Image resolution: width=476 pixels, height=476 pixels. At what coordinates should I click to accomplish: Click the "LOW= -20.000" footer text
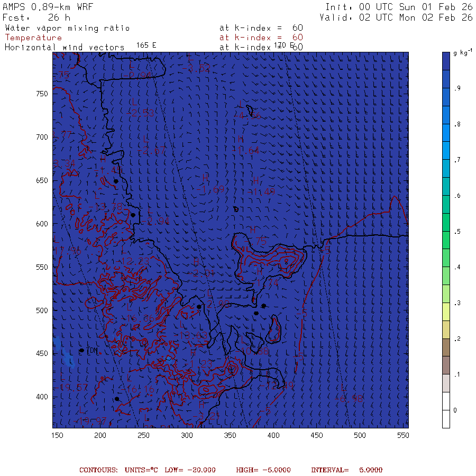pyautogui.click(x=190, y=470)
